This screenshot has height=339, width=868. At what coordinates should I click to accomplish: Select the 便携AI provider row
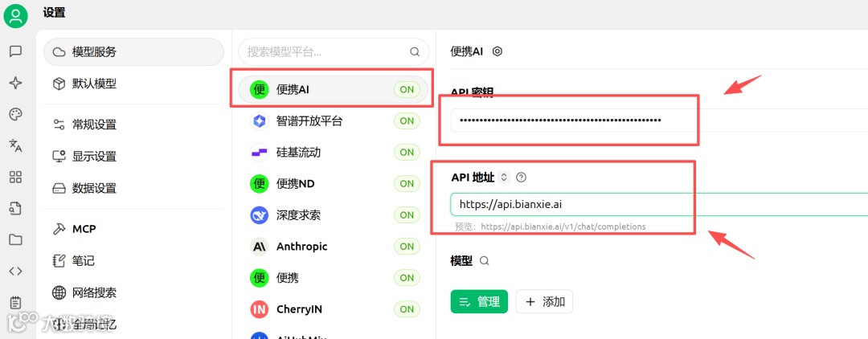point(334,90)
